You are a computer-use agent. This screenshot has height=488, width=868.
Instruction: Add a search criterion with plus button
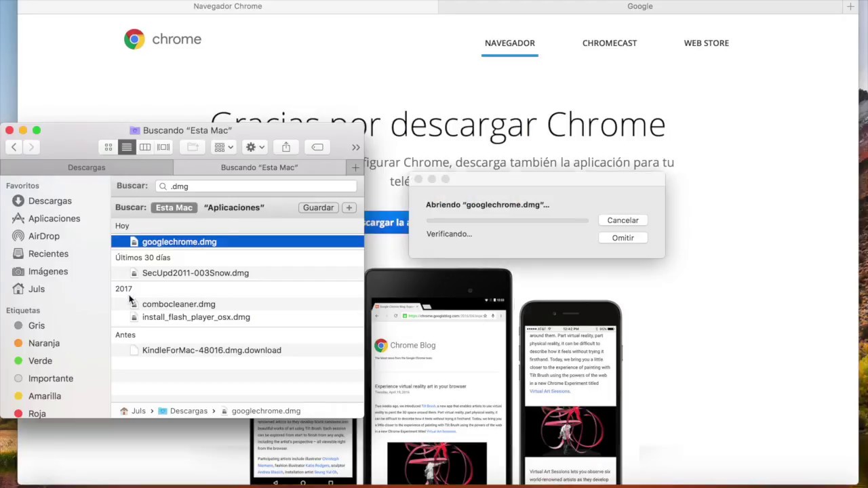[349, 207]
